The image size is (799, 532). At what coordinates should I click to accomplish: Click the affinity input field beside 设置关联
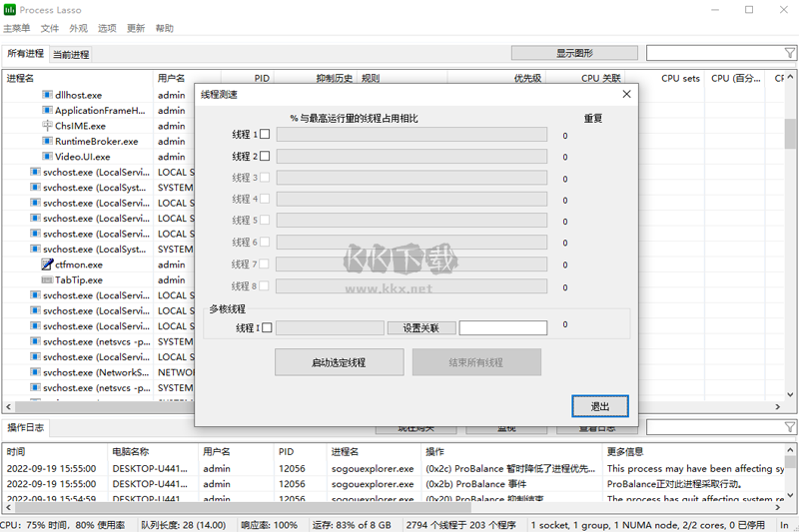click(x=503, y=327)
